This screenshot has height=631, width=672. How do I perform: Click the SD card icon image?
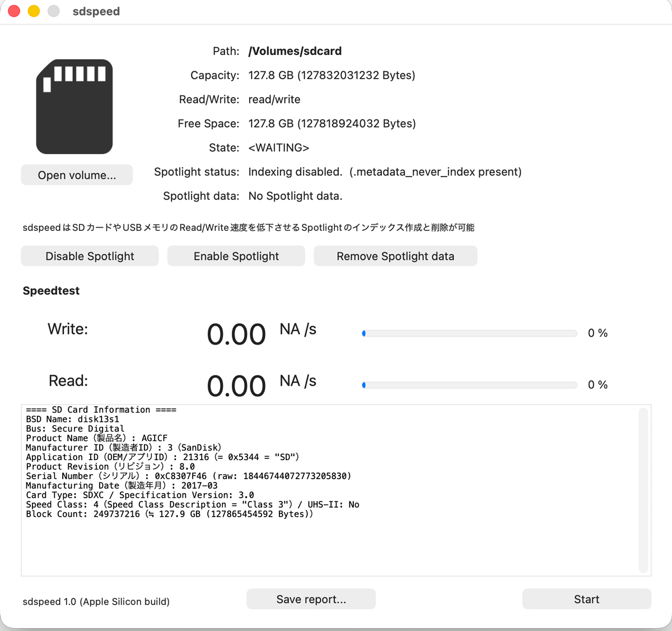coord(74,106)
